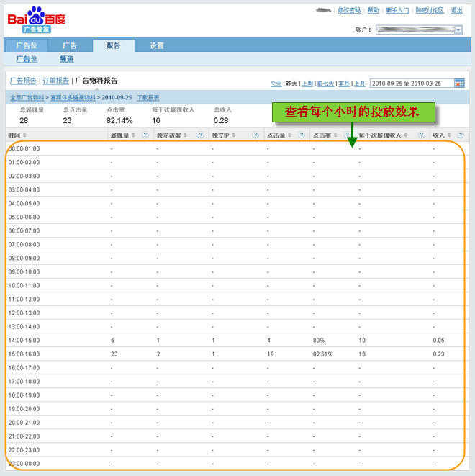Filter report by 上周
Viewport: 475px width, 476px height.
(x=307, y=84)
